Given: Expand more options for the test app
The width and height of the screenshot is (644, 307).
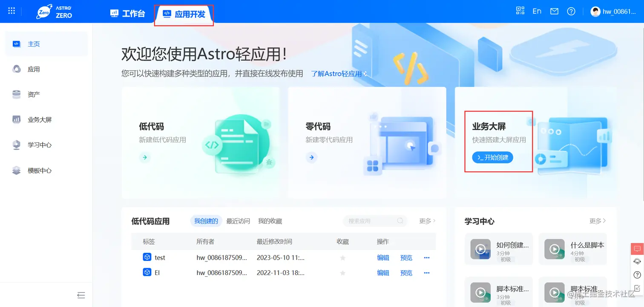Looking at the screenshot, I should pyautogui.click(x=426, y=257).
